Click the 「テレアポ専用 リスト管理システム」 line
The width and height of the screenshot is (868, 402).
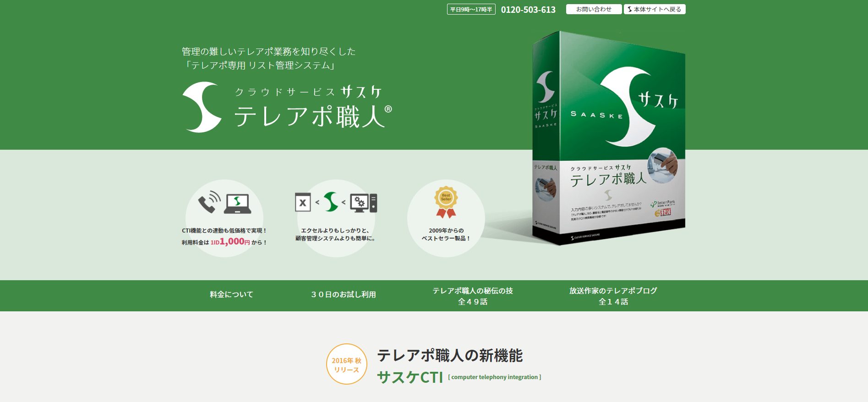click(260, 65)
